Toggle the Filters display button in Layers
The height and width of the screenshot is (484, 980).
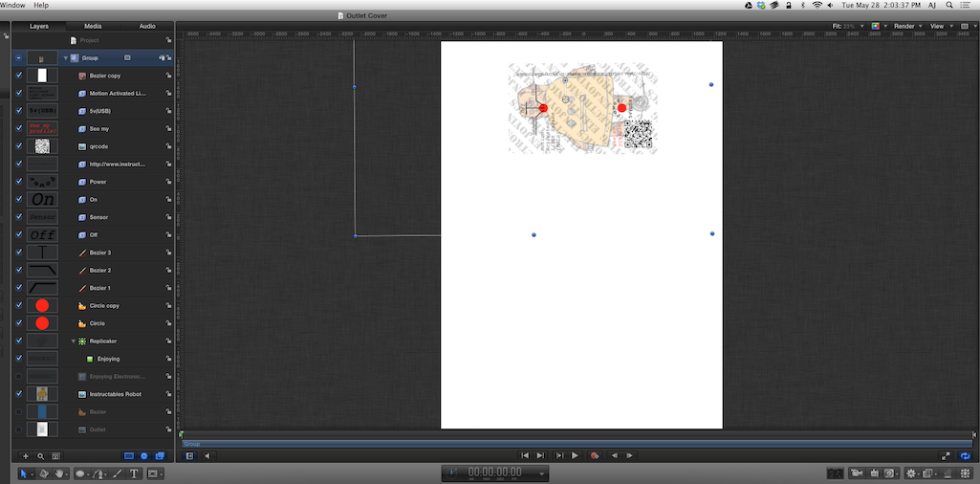(160, 456)
